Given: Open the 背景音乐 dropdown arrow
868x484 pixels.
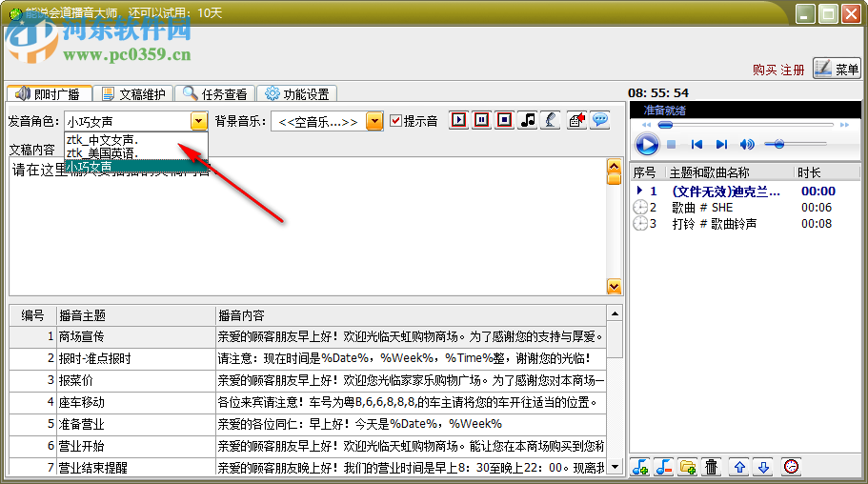Looking at the screenshot, I should (374, 121).
